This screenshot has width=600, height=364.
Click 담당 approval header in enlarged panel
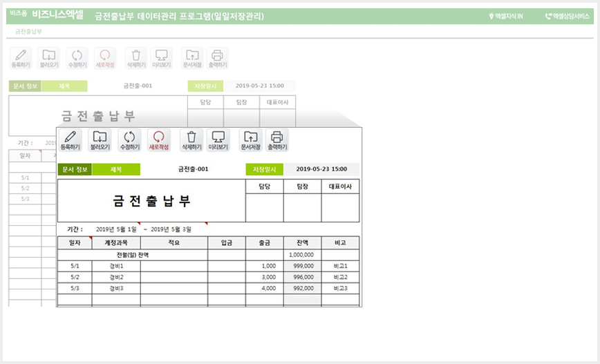pos(265,186)
